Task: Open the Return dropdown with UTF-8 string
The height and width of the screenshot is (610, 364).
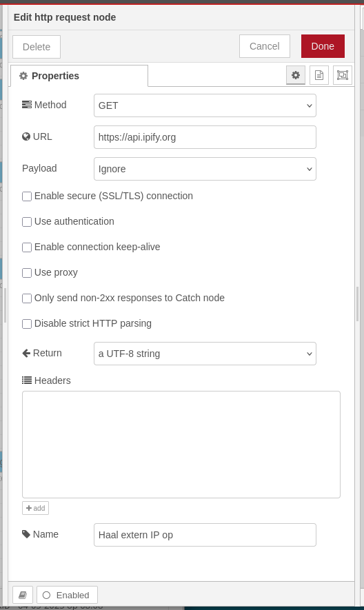Action: pyautogui.click(x=205, y=354)
